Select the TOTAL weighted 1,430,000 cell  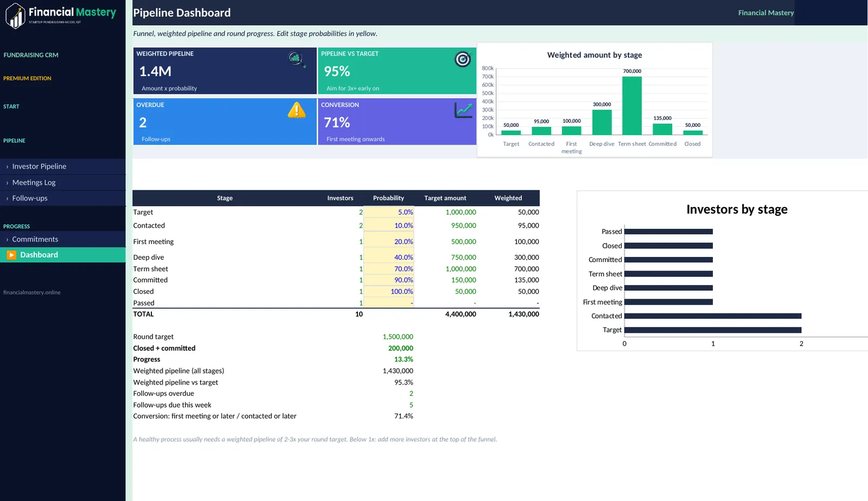(524, 314)
